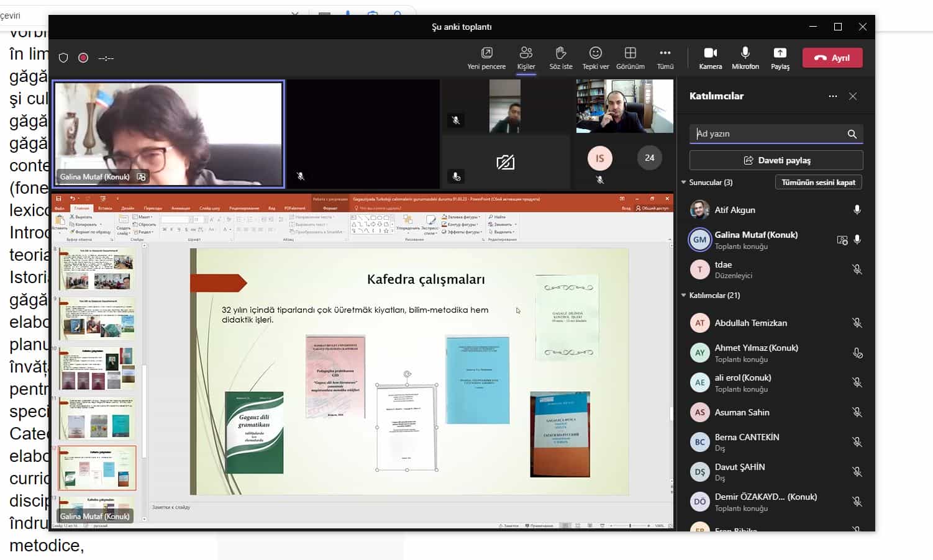This screenshot has width=933, height=560.
Task: Click the Daveti paylaş button
Action: pos(776,160)
